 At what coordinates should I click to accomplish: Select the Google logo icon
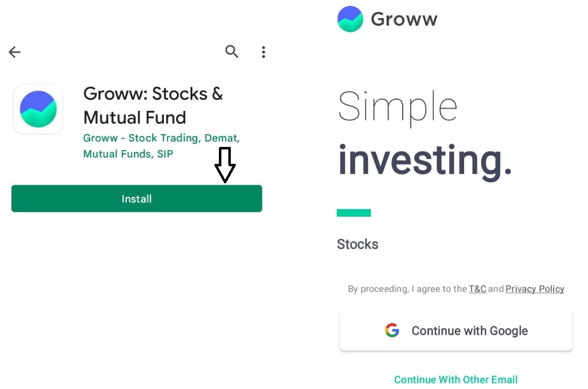coord(392,330)
